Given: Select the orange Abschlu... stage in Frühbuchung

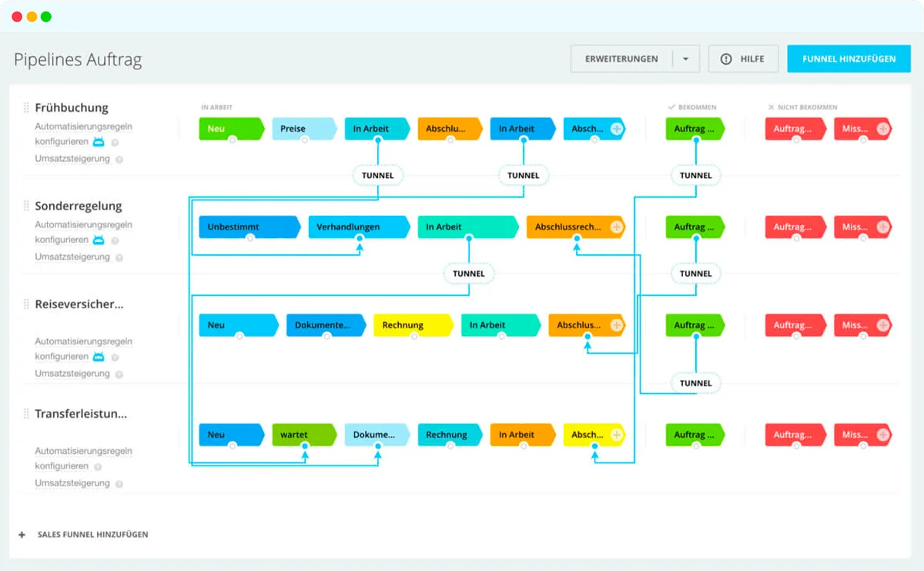Looking at the screenshot, I should coord(450,129).
